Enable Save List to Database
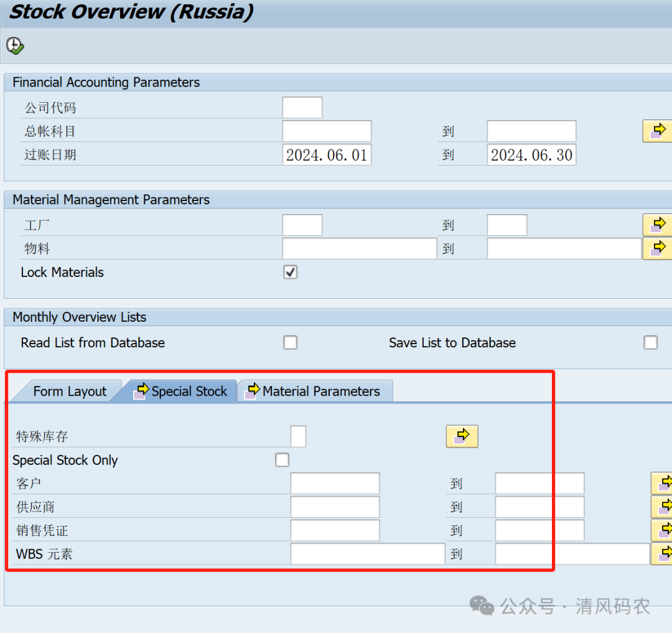 pos(650,342)
